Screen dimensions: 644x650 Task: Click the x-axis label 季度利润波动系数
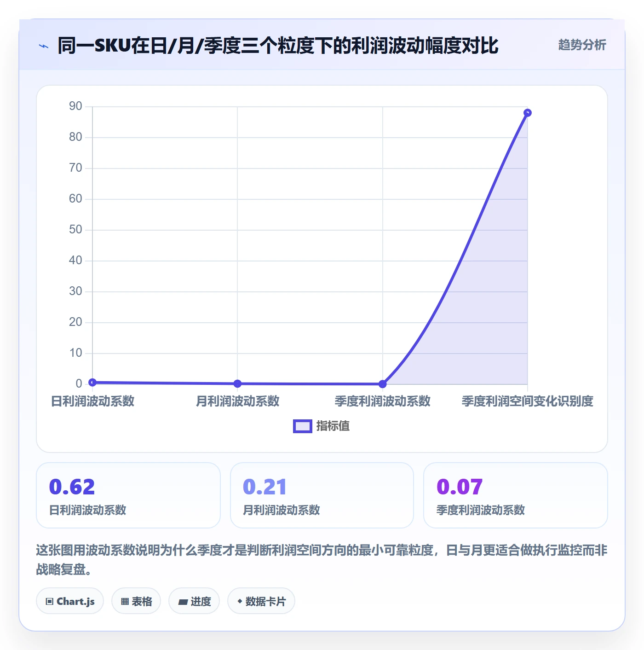click(382, 401)
